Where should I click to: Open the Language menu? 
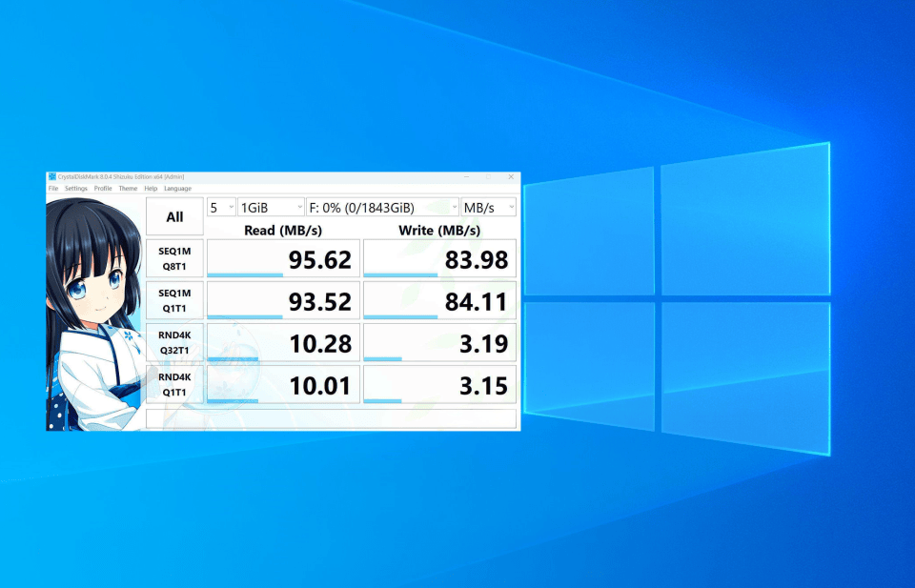(x=177, y=189)
